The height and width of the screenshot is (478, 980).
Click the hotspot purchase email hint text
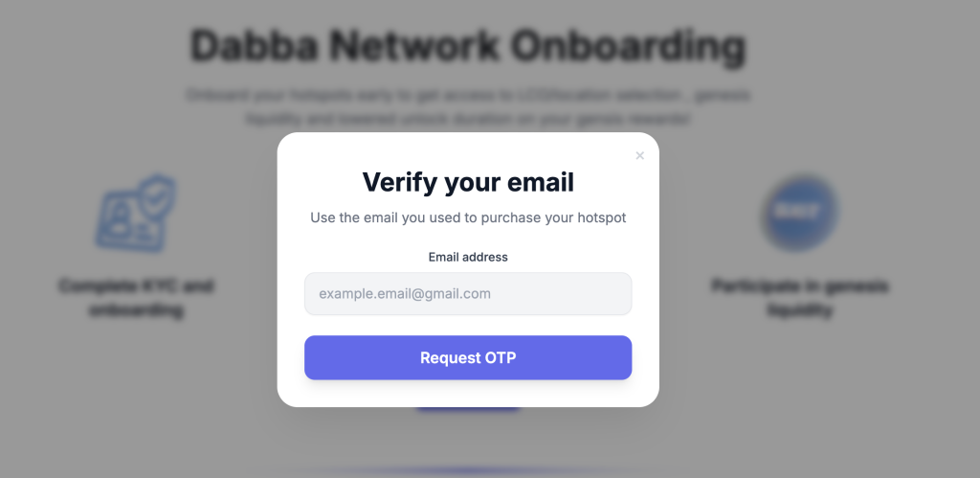pos(467,217)
